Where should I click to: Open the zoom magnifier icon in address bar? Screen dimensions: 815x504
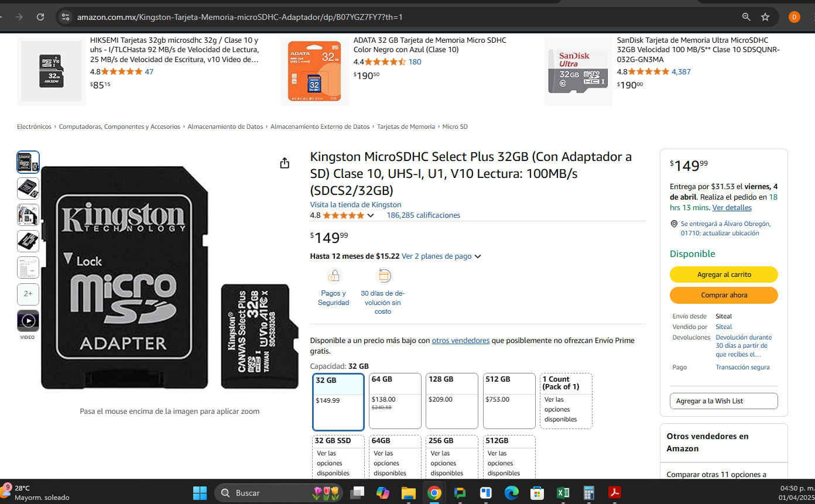click(x=746, y=17)
